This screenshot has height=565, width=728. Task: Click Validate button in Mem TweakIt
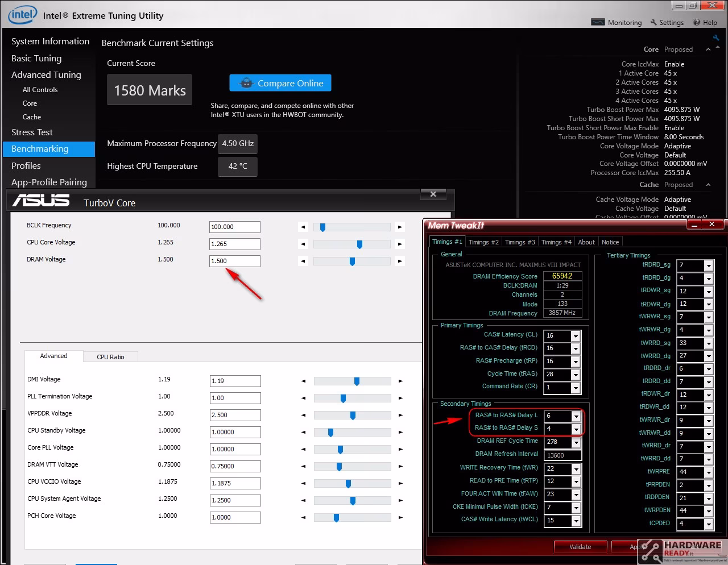(580, 547)
